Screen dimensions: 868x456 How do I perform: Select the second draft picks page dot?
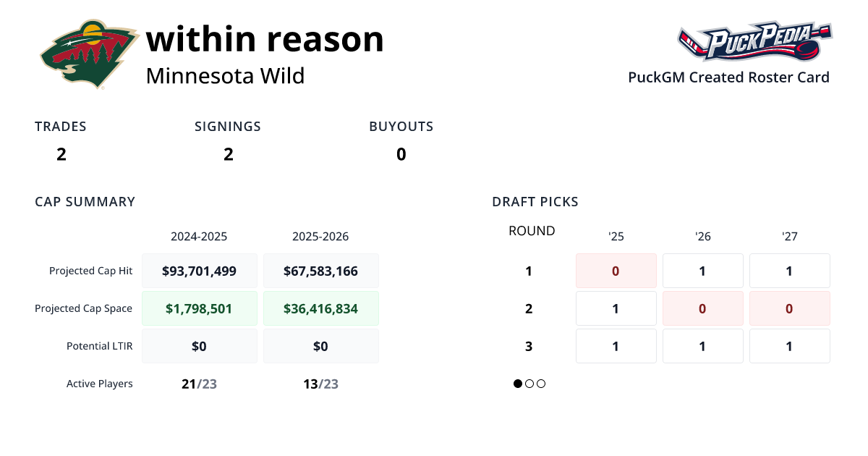(x=529, y=384)
